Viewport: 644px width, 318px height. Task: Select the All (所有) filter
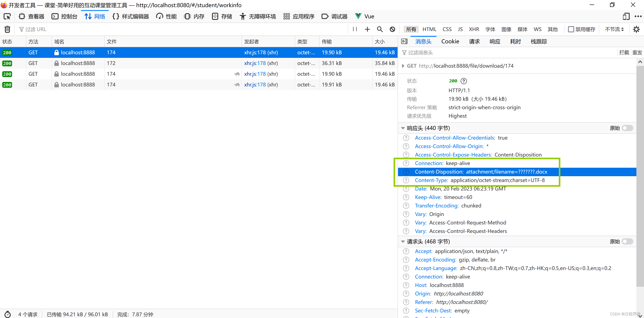coord(411,29)
